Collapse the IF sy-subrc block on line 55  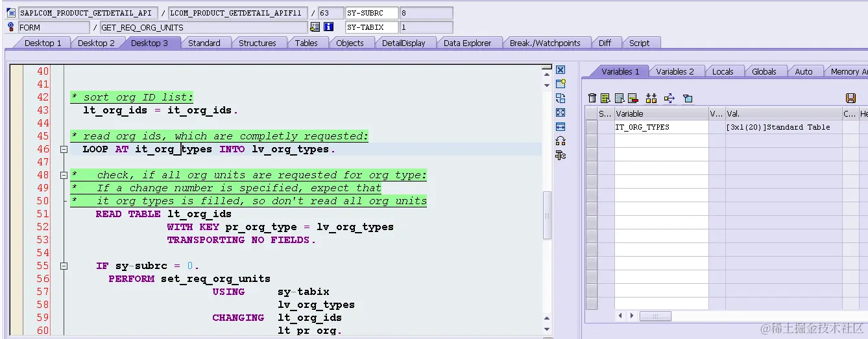64,266
